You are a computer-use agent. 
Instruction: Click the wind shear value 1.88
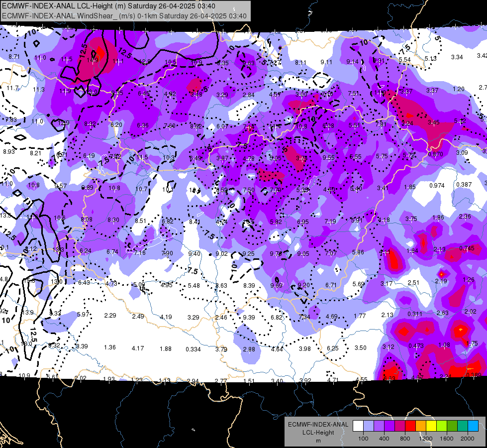166,349
